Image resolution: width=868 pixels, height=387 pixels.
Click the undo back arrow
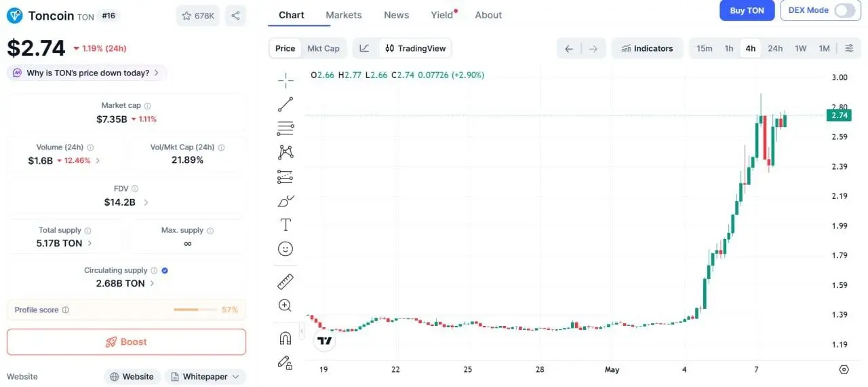pyautogui.click(x=569, y=48)
